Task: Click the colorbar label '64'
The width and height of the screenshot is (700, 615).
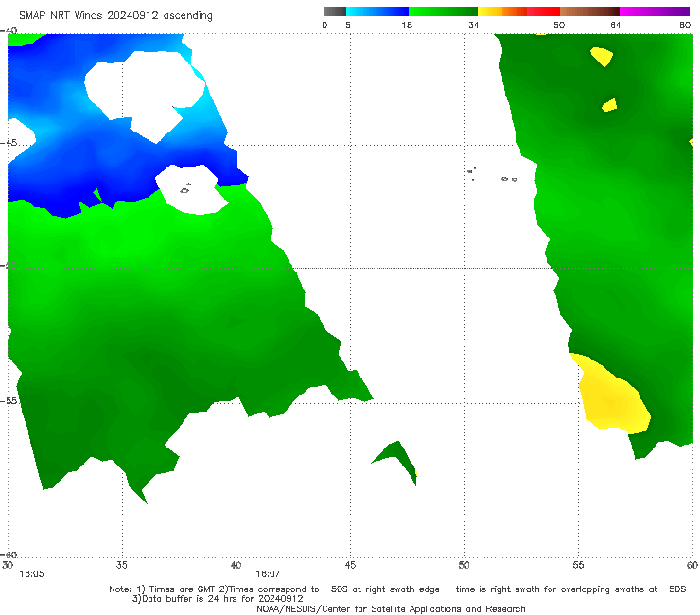Action: 616,25
